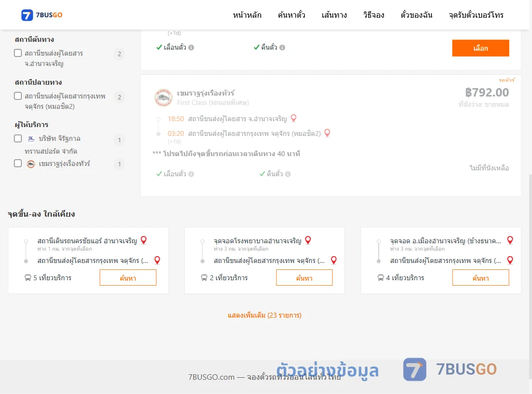Screen dimensions: 532x394
Task: Click เขมราฐรุ่งเรืองทัวร์ logo in the operator filter
Action: (x=31, y=164)
